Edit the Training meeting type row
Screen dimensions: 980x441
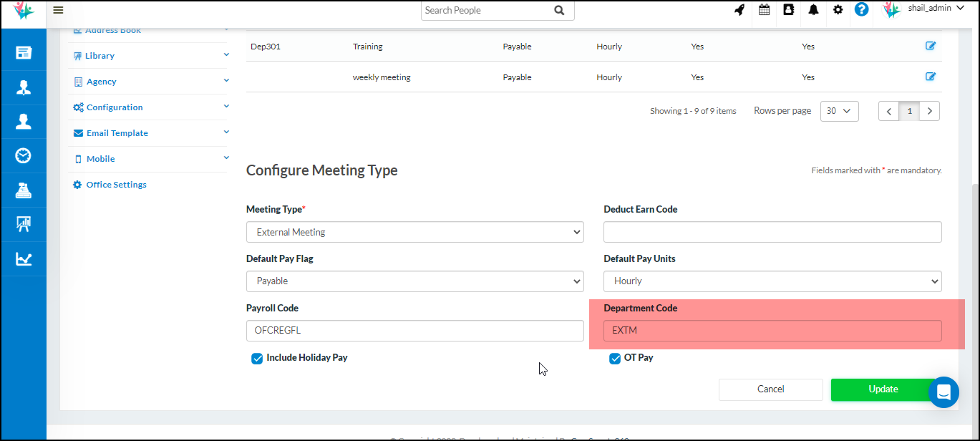931,46
